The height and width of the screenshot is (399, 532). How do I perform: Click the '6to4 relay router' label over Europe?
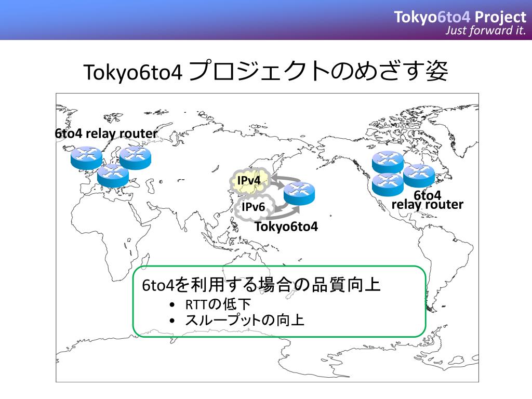click(x=106, y=134)
